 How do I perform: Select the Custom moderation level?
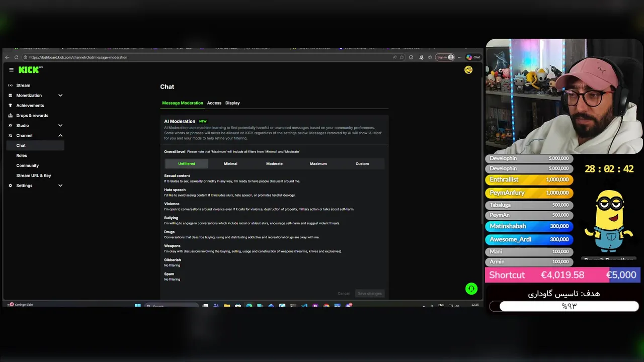point(362,163)
